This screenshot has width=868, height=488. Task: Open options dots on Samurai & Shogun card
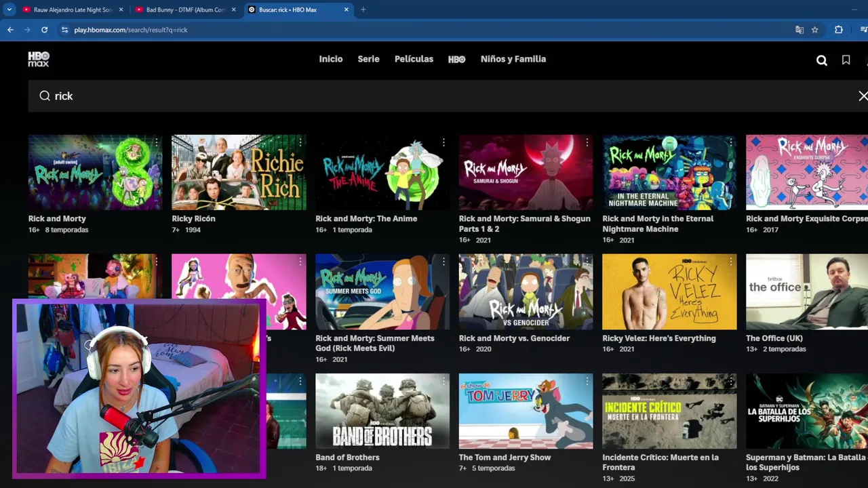point(587,143)
